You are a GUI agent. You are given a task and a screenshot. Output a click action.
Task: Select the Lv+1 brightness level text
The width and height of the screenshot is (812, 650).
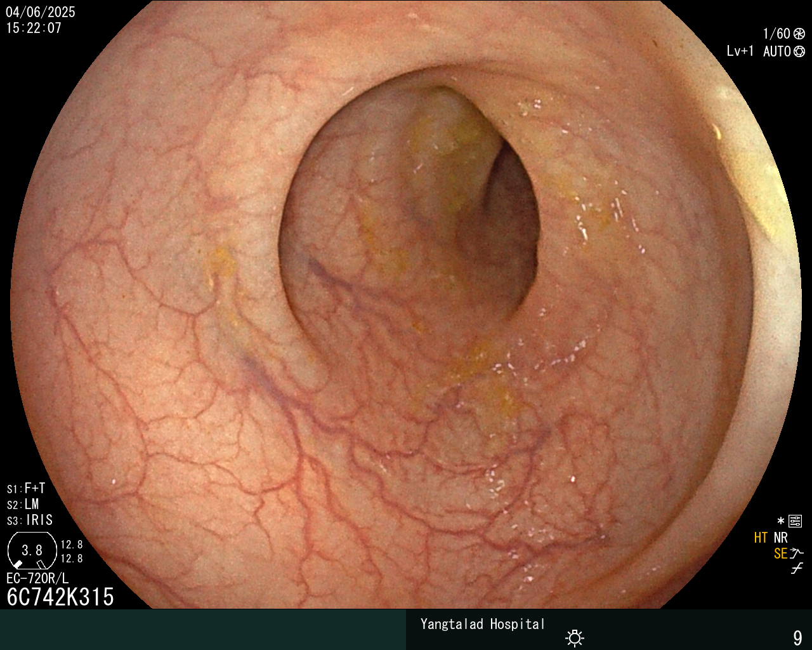tap(740, 51)
